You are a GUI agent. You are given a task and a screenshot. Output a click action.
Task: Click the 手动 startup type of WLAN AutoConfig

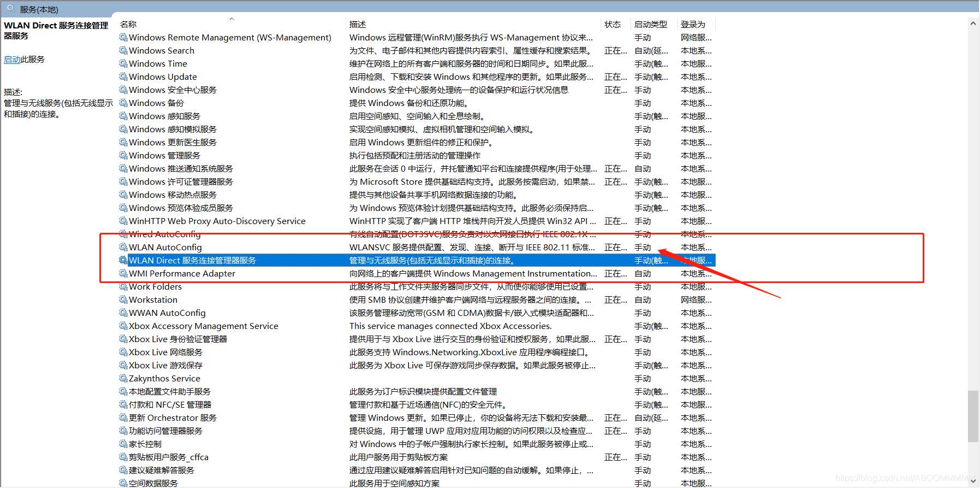click(x=643, y=247)
